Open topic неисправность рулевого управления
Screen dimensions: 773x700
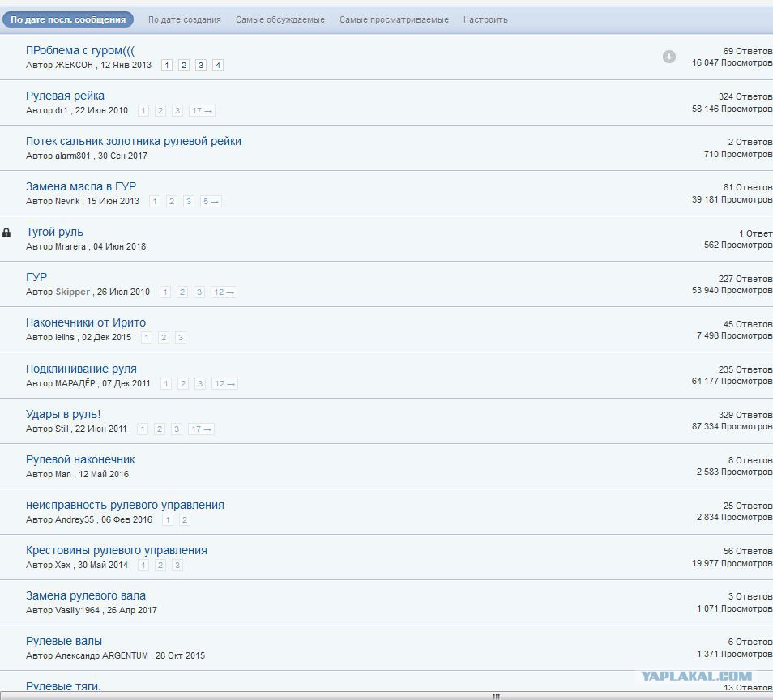point(125,505)
